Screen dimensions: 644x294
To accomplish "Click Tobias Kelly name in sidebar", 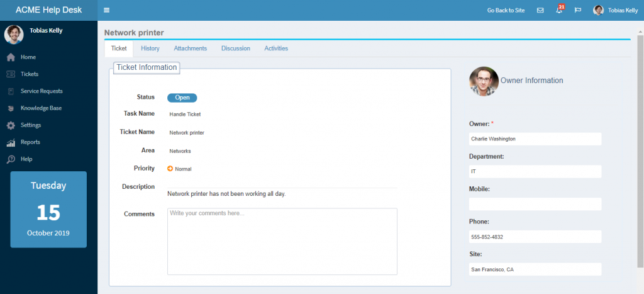I will 46,30.
